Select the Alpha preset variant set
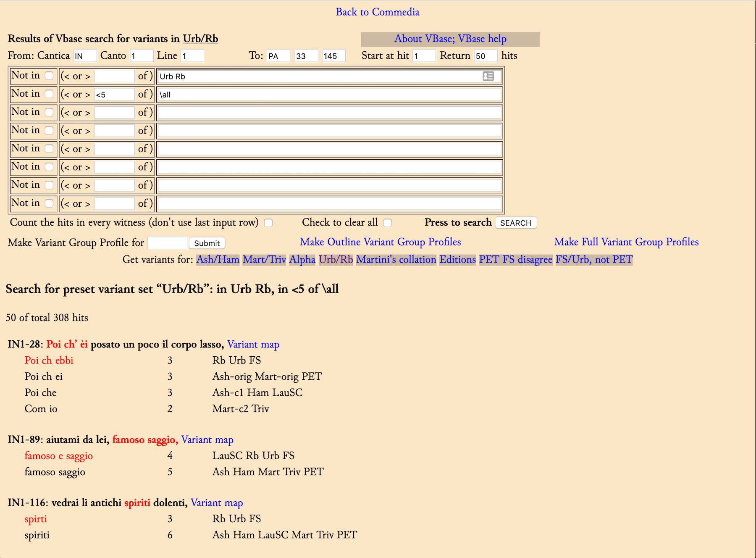 302,260
